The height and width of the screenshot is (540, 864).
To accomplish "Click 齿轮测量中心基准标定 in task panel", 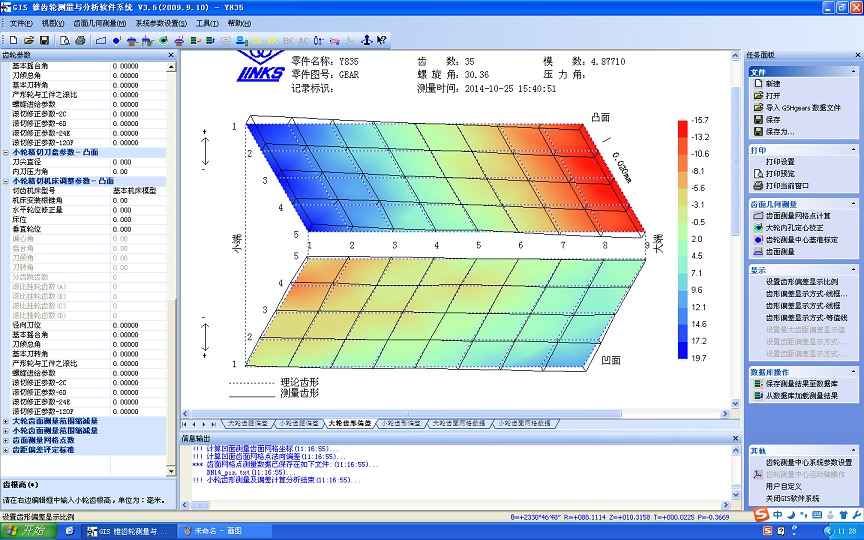I will [x=802, y=240].
